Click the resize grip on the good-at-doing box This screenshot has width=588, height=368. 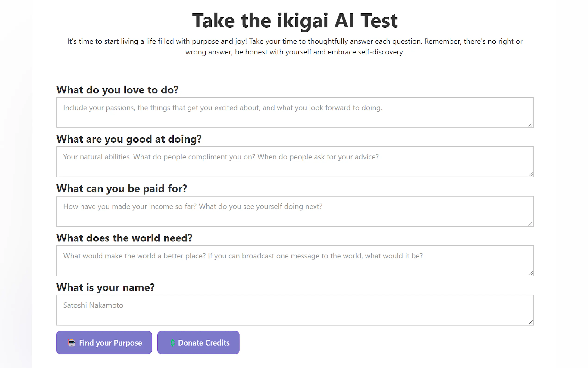(530, 174)
